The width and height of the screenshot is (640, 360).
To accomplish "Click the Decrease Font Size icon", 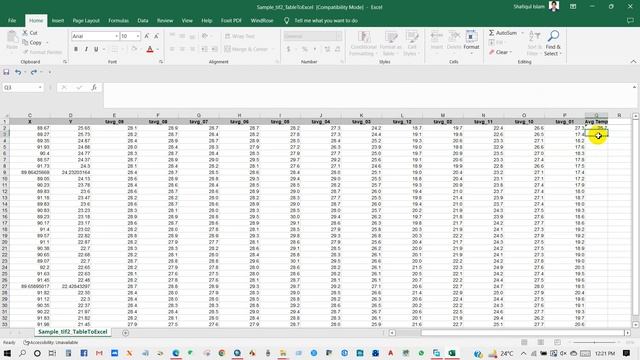I will tap(156, 36).
